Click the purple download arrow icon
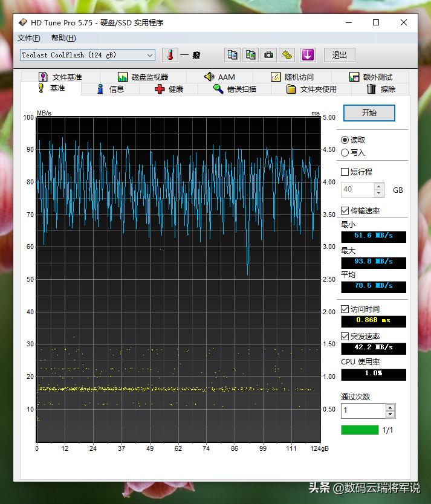 tap(308, 55)
